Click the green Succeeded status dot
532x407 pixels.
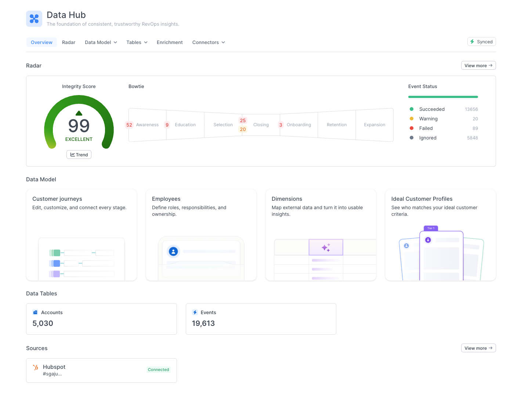412,109
